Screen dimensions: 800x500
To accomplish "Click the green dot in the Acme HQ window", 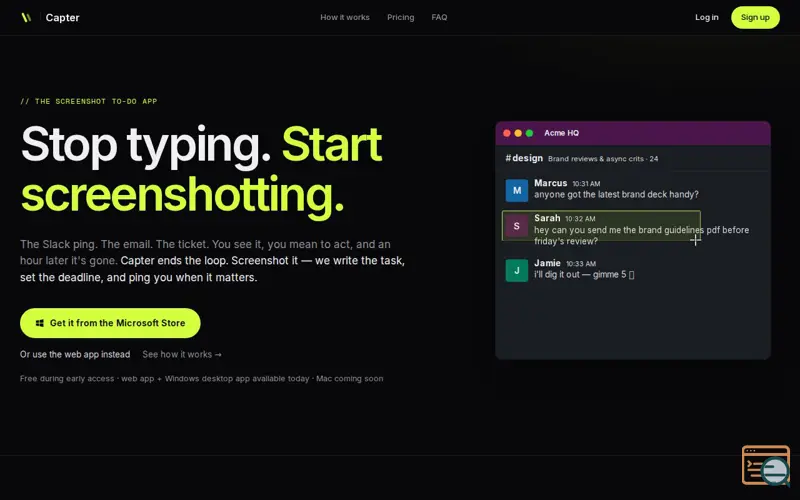I will coord(530,133).
